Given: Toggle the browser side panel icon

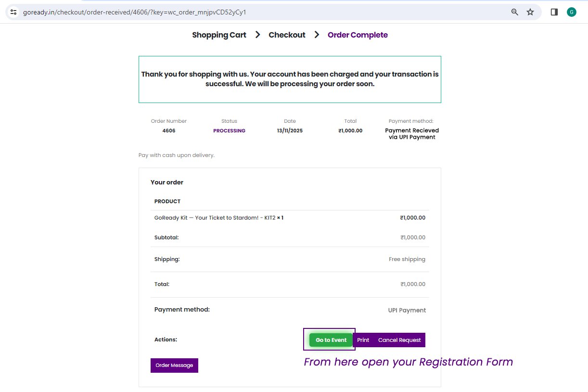Looking at the screenshot, I should pyautogui.click(x=554, y=12).
